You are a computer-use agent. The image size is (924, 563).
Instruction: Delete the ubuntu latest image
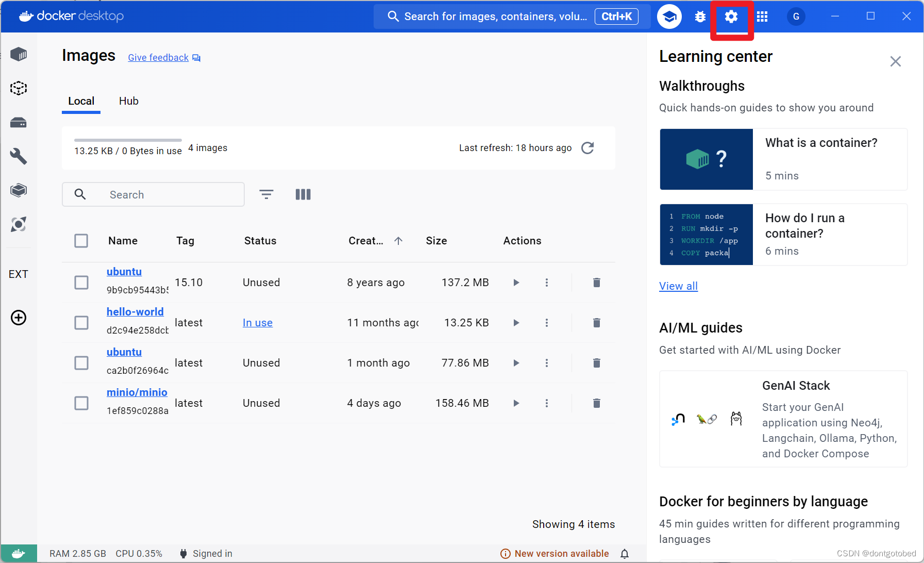click(x=597, y=363)
